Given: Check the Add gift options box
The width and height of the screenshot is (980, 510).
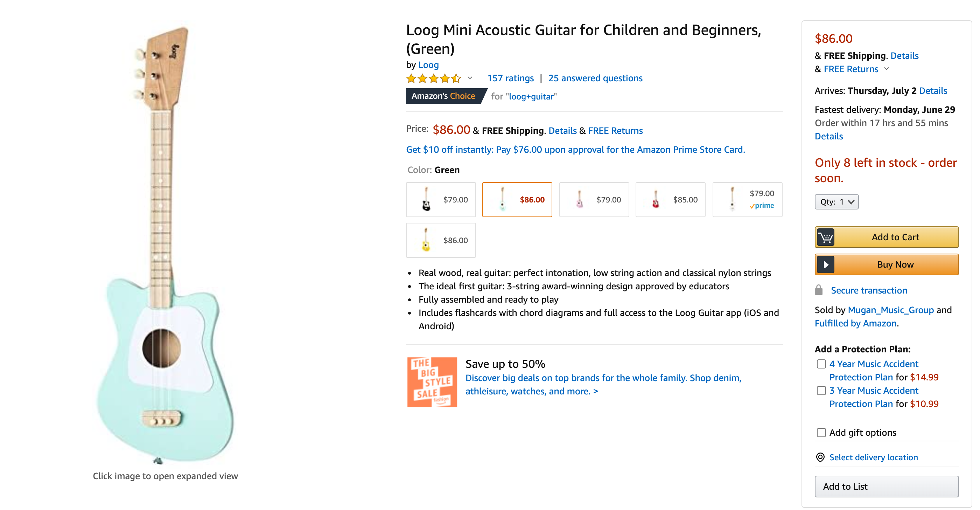Looking at the screenshot, I should 821,432.
